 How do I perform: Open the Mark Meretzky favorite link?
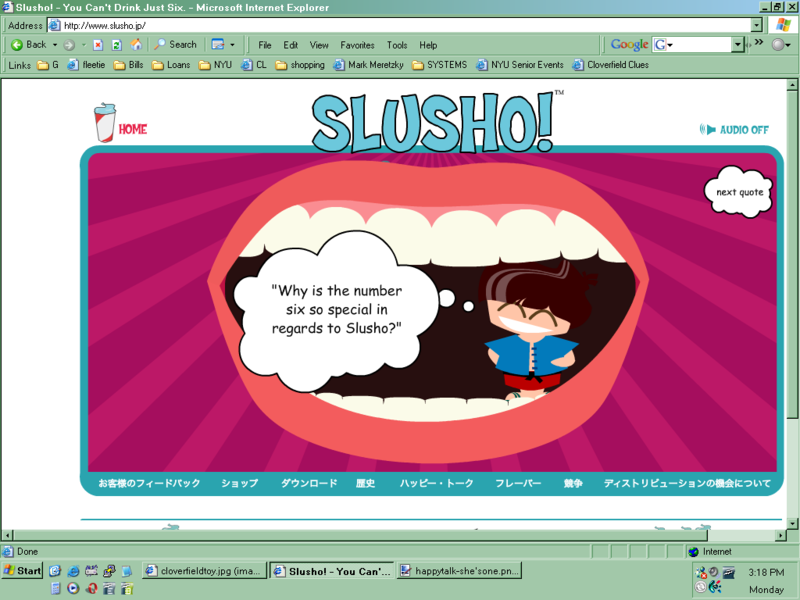pyautogui.click(x=368, y=65)
